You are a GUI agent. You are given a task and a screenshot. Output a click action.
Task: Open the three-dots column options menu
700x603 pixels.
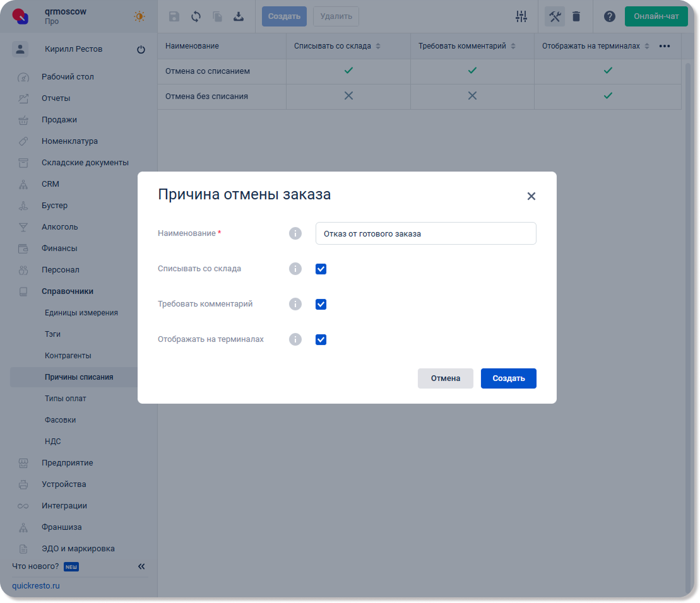click(664, 46)
